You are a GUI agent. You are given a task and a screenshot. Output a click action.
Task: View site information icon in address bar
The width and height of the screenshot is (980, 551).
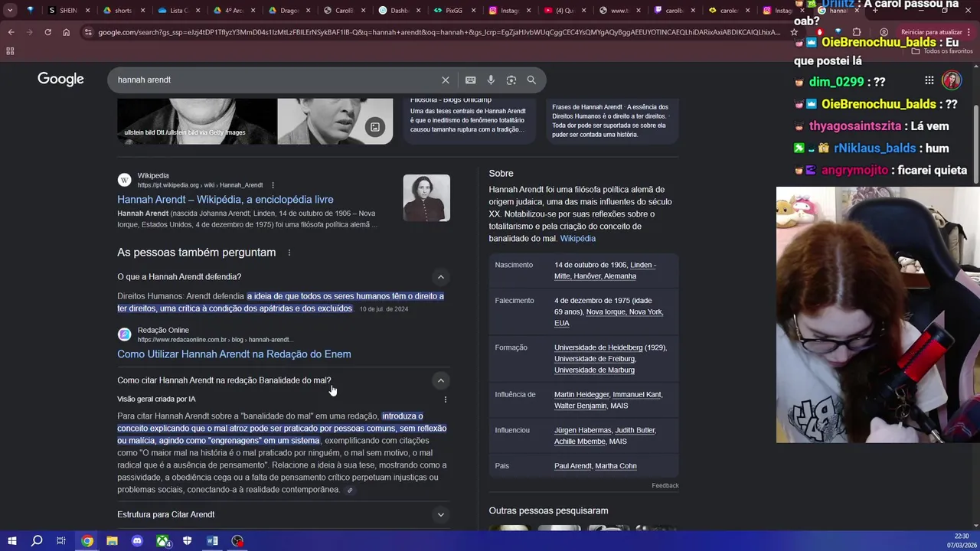pyautogui.click(x=89, y=32)
